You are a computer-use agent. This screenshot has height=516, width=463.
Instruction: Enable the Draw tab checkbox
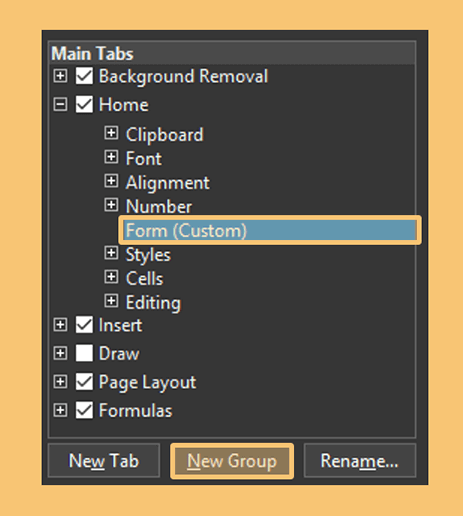(84, 353)
